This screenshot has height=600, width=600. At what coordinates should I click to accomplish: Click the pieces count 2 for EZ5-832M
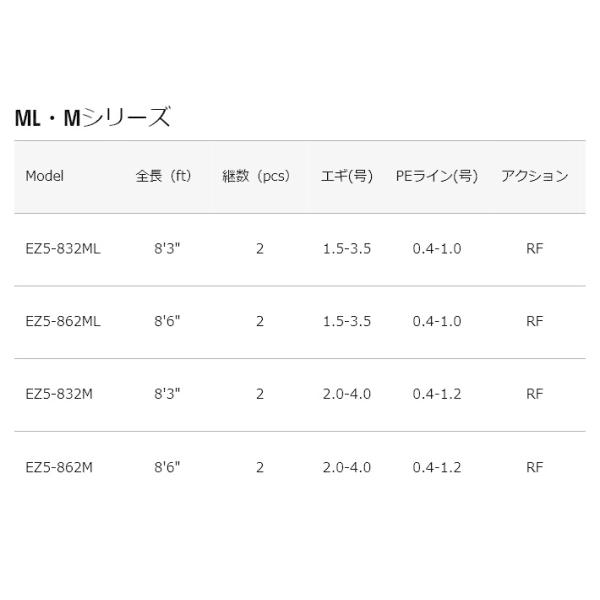(x=260, y=394)
